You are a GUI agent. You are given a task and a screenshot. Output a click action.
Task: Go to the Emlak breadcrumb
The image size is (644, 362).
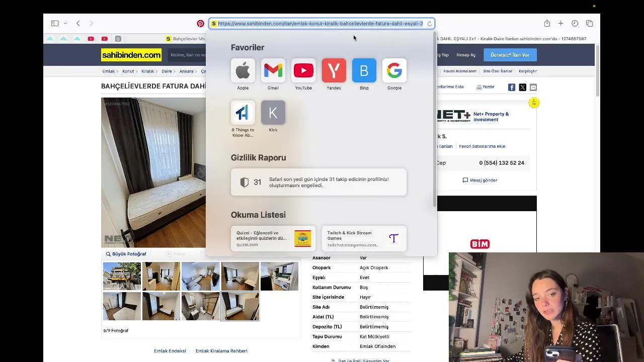tap(108, 71)
